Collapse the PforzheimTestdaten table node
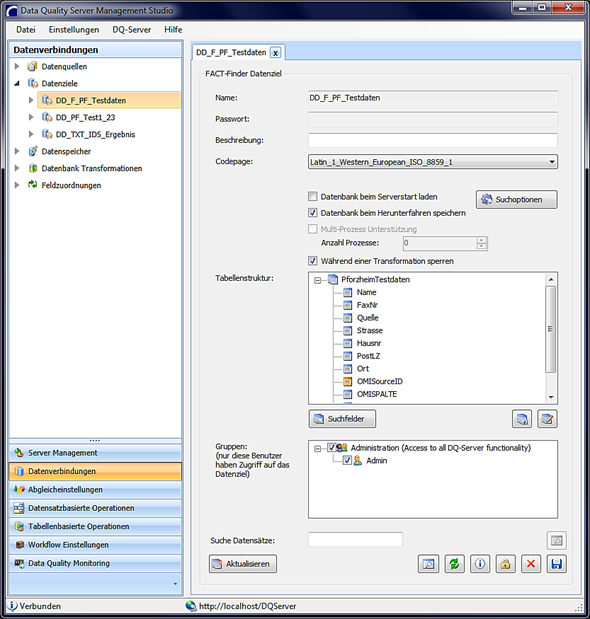The height and width of the screenshot is (619, 590). tap(317, 280)
